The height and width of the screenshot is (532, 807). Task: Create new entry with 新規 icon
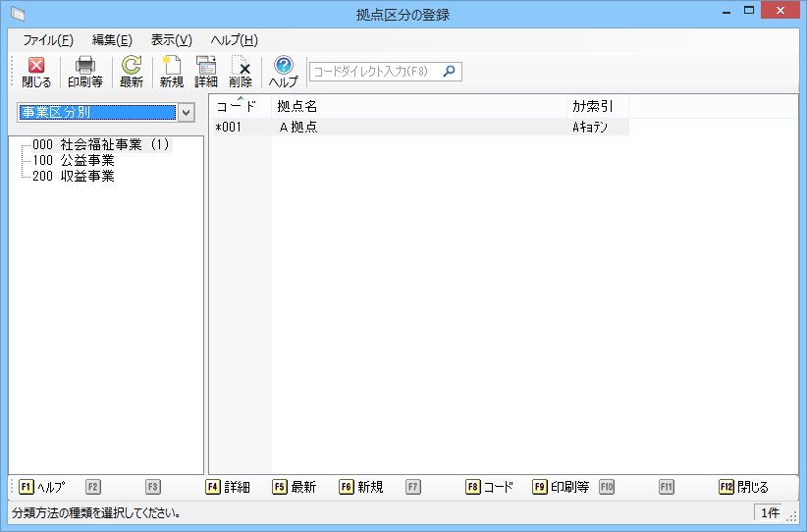click(x=171, y=72)
